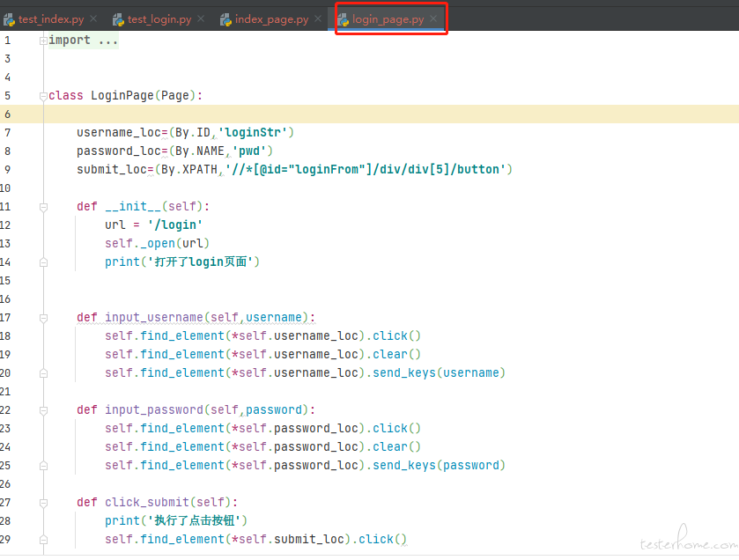Click line number 5 in gutter

pyautogui.click(x=8, y=96)
